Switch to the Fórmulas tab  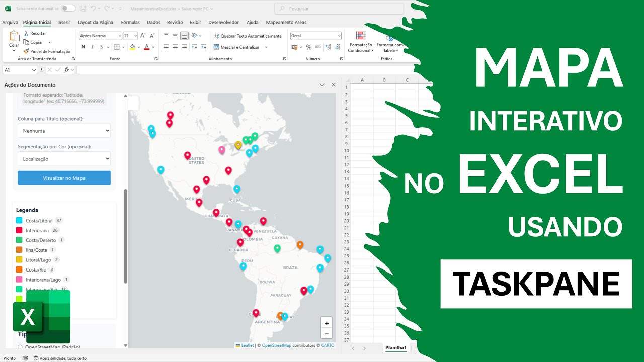pyautogui.click(x=130, y=22)
